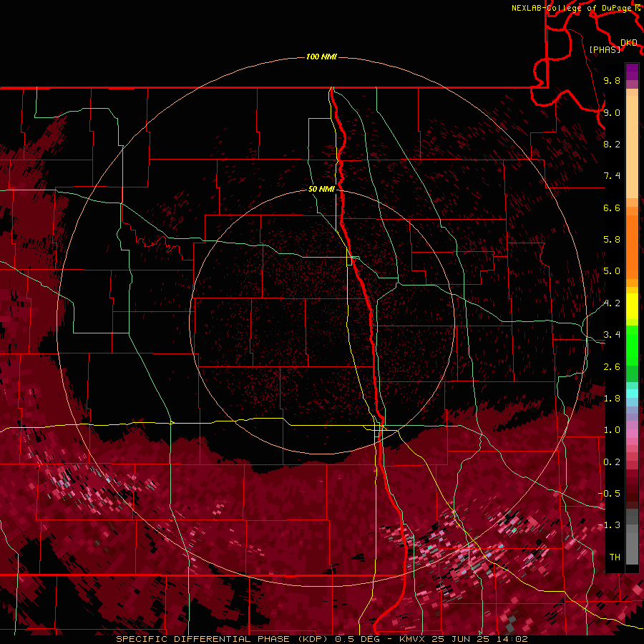Click the 2.6 scale value
This screenshot has height=644, width=644.
click(x=612, y=367)
